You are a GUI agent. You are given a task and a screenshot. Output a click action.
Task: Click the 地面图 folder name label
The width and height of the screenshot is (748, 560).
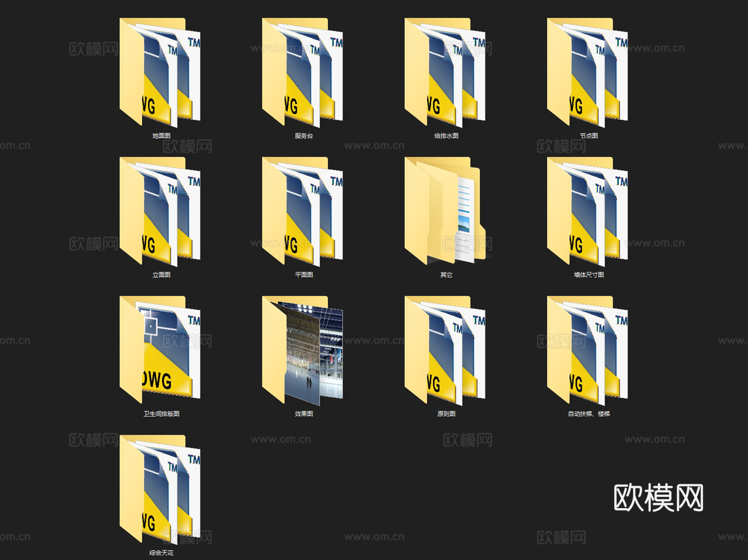pyautogui.click(x=161, y=136)
